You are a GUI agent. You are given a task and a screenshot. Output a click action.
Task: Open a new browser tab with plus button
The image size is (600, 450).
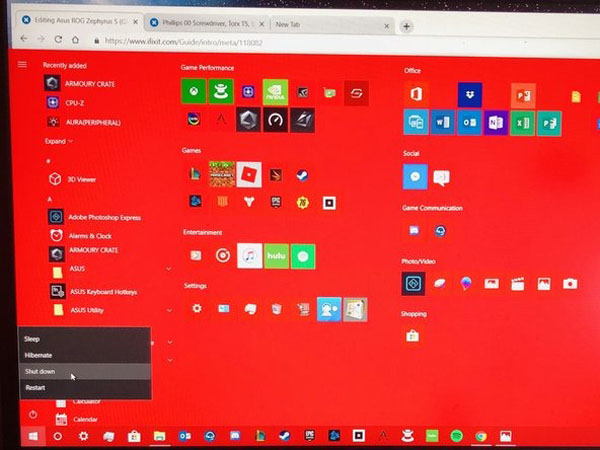point(406,26)
